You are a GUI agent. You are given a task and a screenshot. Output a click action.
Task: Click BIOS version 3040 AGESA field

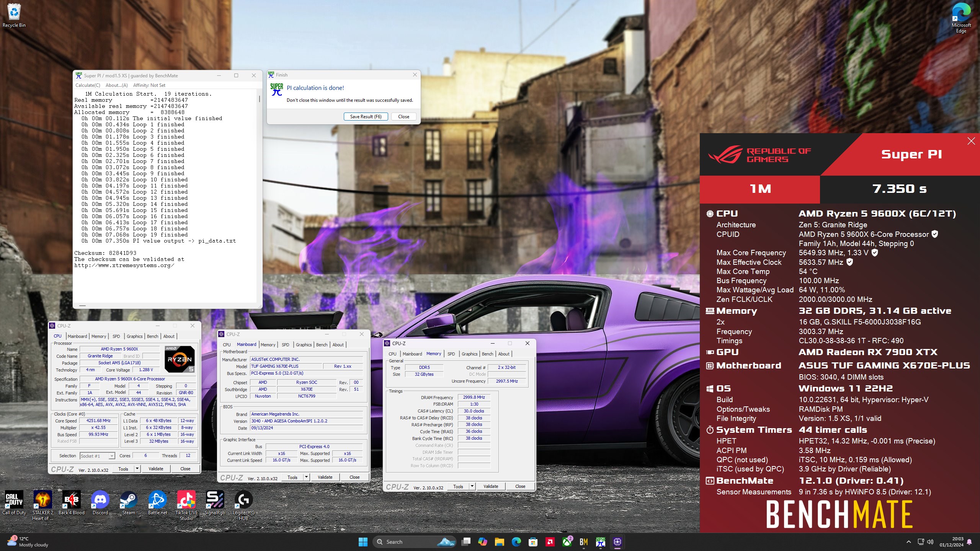(306, 421)
